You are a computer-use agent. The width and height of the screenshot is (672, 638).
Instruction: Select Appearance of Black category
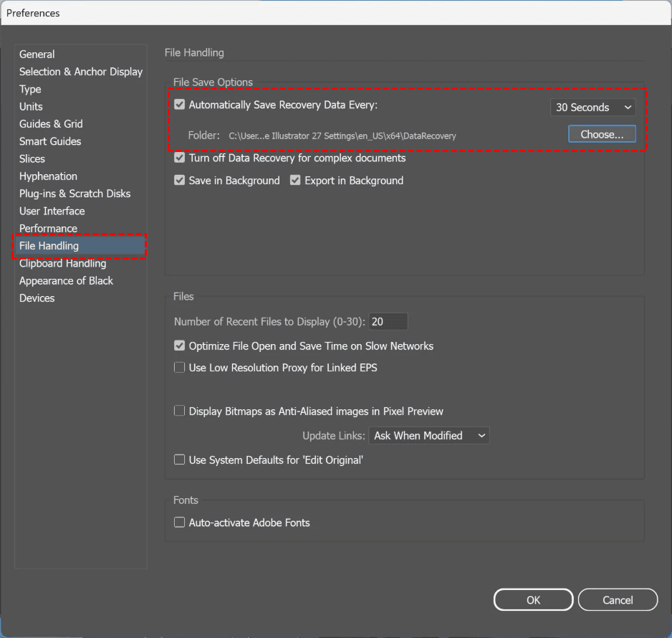pyautogui.click(x=66, y=281)
